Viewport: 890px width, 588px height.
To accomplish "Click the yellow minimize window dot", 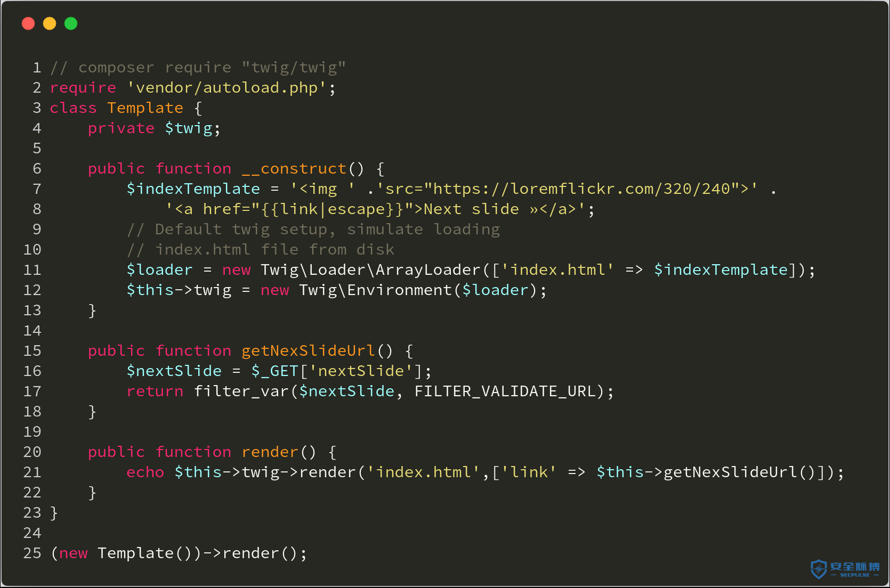I will click(x=50, y=23).
